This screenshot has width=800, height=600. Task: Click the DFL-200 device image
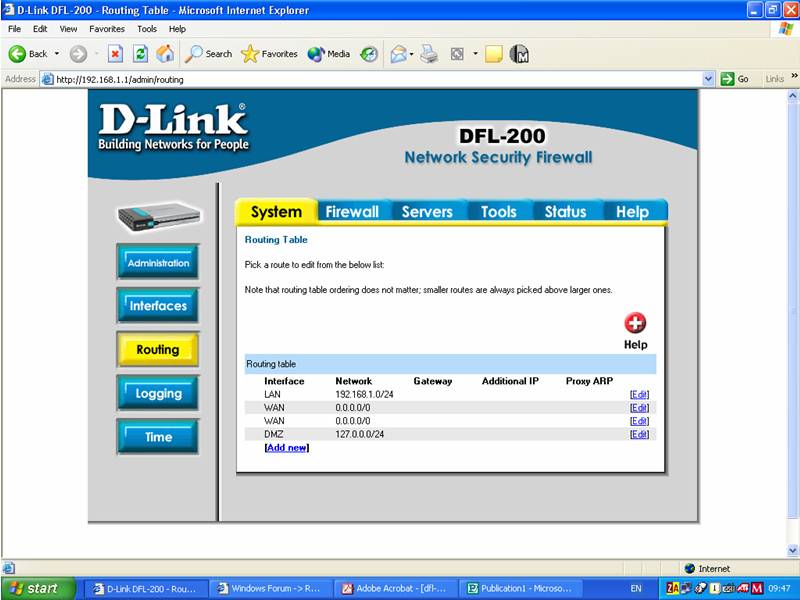click(159, 216)
